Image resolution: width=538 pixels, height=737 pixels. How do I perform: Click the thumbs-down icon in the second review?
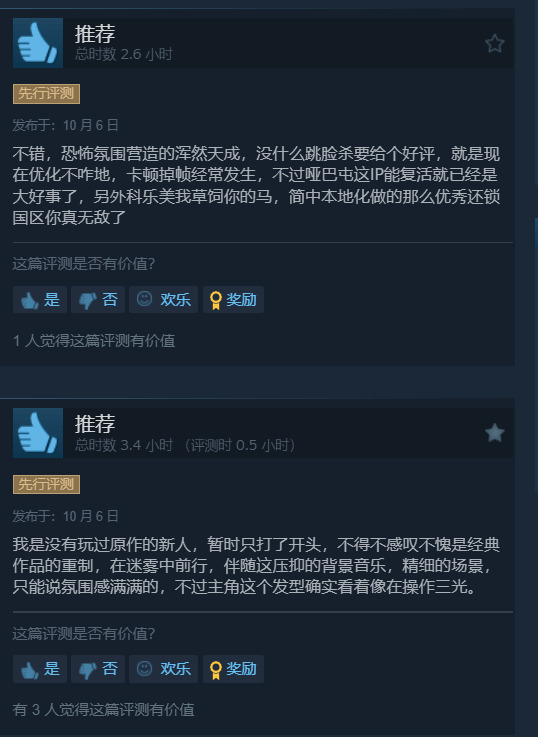pos(87,670)
